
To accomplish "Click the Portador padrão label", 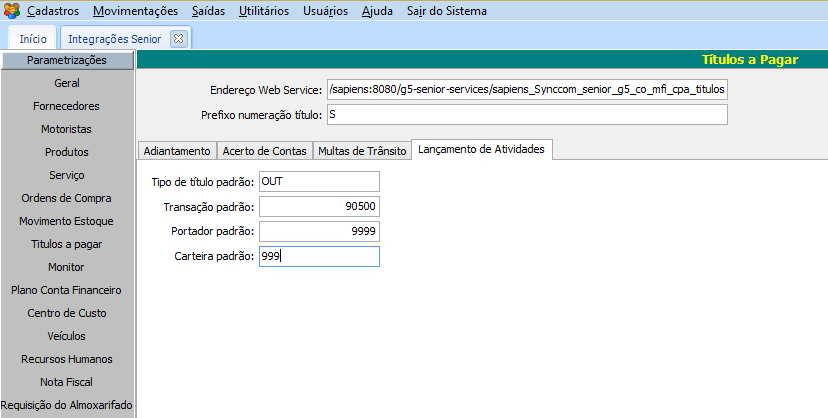I will [x=212, y=231].
